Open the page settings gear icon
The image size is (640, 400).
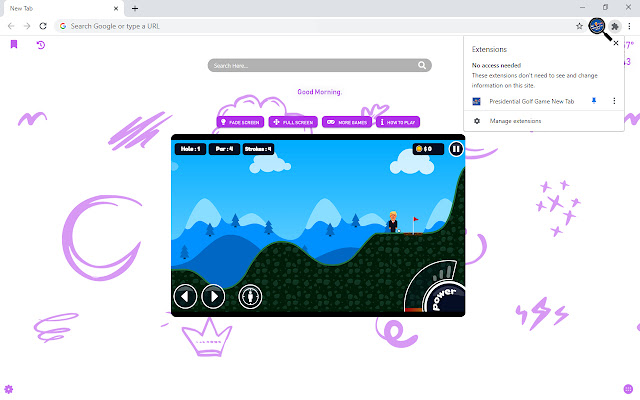coord(9,389)
